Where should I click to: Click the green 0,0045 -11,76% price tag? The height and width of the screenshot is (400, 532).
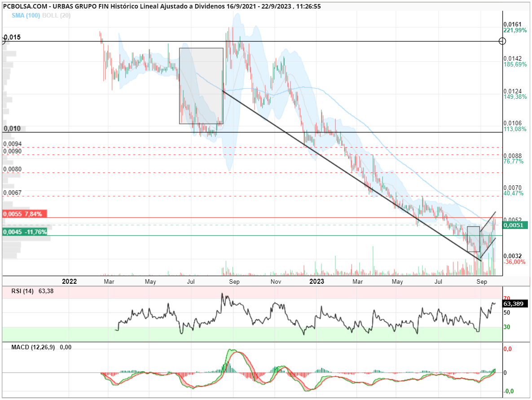(24, 232)
